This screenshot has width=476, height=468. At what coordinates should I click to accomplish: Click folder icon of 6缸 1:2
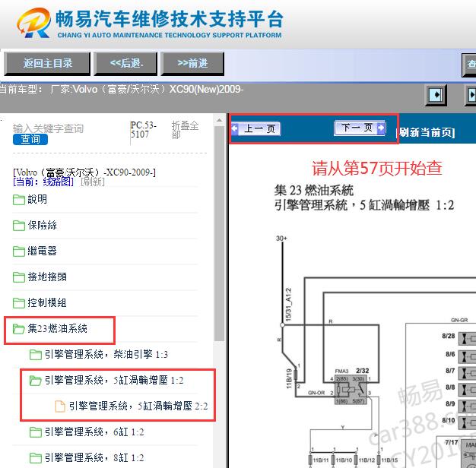[36, 432]
